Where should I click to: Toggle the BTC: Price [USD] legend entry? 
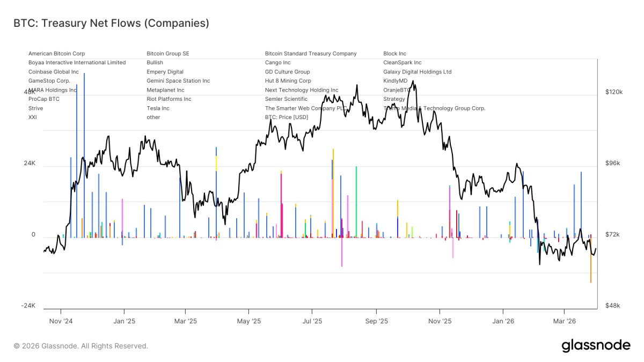point(287,117)
